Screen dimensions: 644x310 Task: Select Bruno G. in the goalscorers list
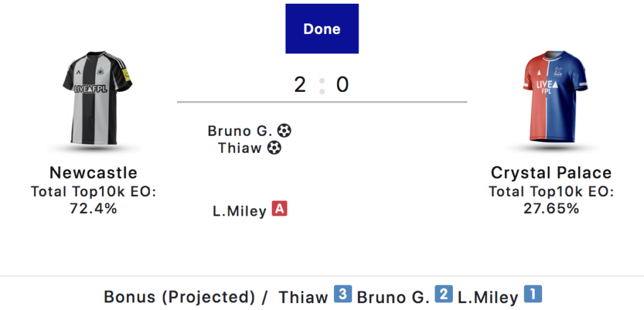coord(240,131)
